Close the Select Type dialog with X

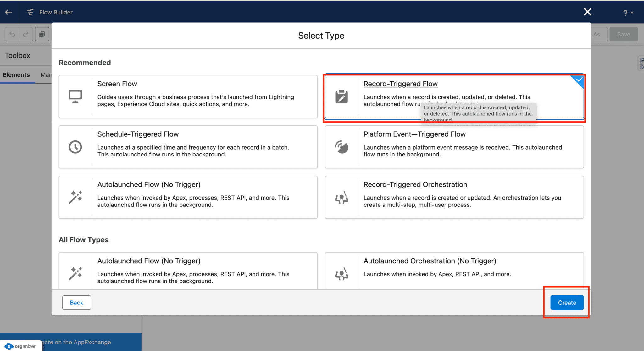click(587, 12)
